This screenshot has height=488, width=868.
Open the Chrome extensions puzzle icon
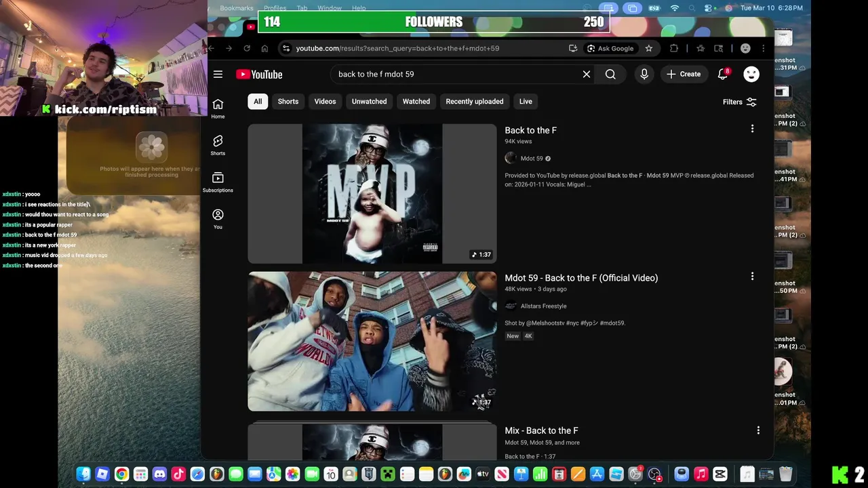(x=674, y=48)
